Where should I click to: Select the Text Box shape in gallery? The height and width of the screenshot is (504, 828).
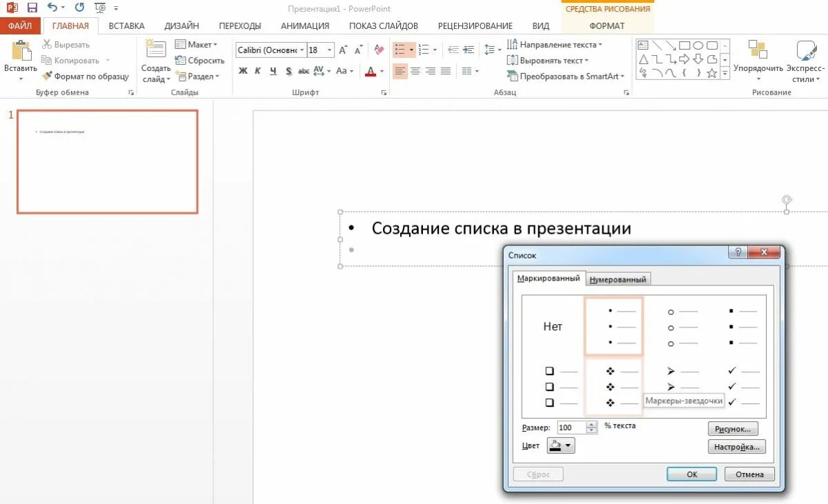pyautogui.click(x=643, y=46)
